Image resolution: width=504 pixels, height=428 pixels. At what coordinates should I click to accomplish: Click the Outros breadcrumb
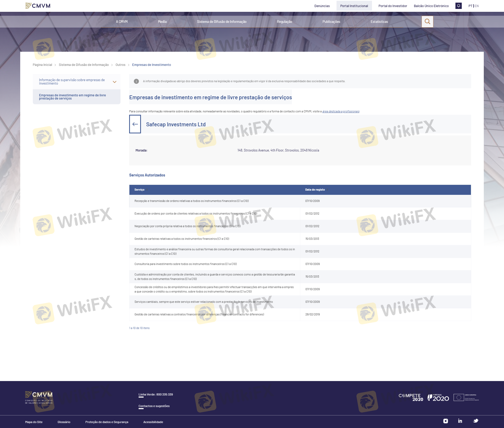point(120,65)
